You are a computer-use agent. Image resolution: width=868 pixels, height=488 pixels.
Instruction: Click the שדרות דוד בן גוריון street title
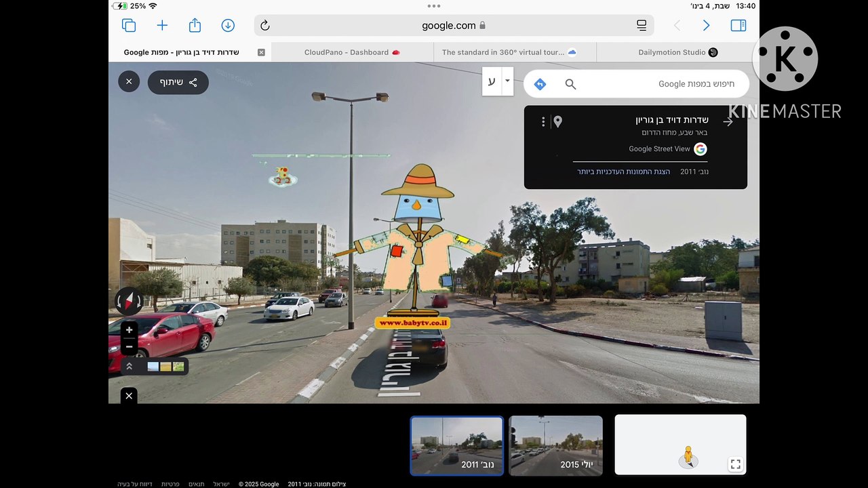coord(671,120)
